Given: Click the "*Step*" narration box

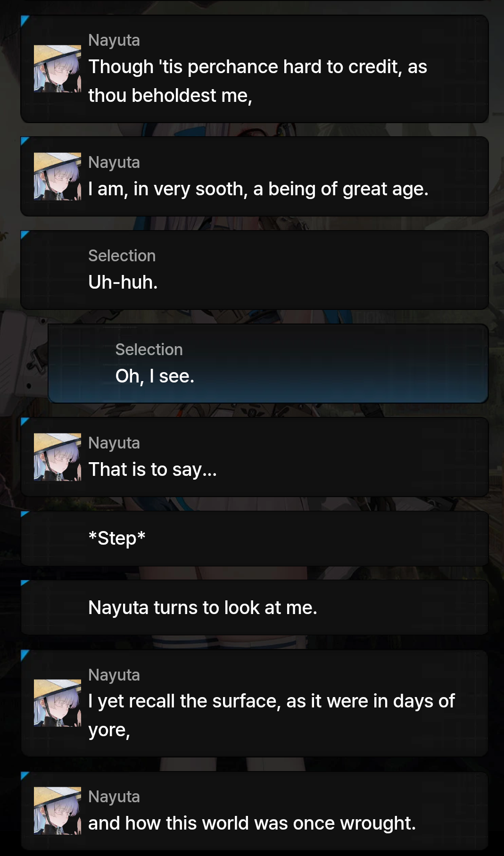Looking at the screenshot, I should (x=255, y=539).
